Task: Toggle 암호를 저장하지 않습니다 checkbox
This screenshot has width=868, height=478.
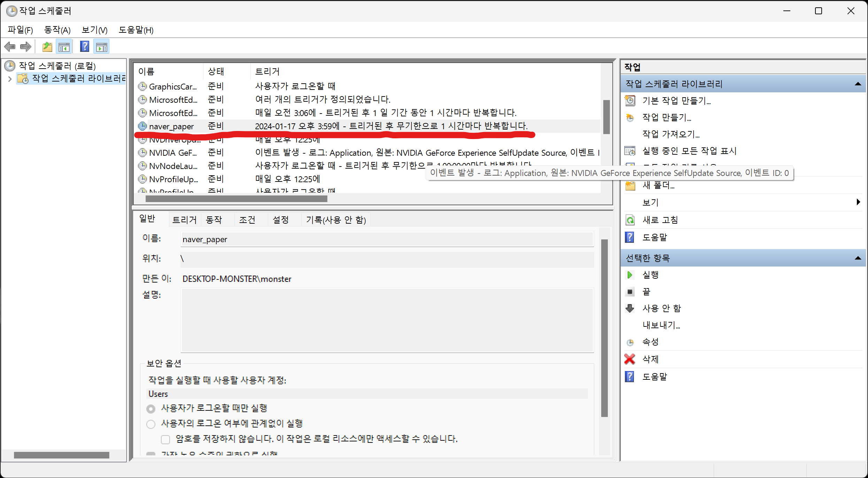Action: click(x=165, y=439)
